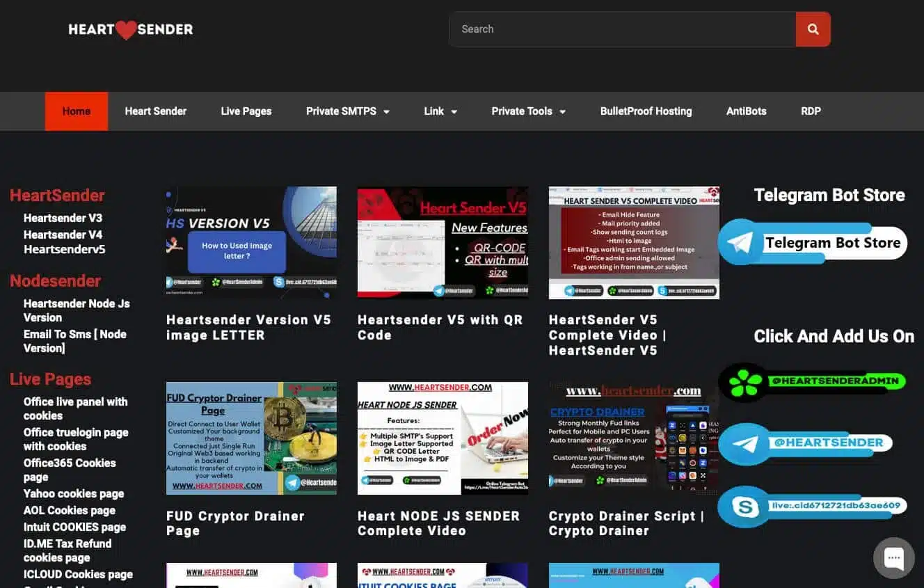Expand the Link dropdown menu

[x=440, y=111]
